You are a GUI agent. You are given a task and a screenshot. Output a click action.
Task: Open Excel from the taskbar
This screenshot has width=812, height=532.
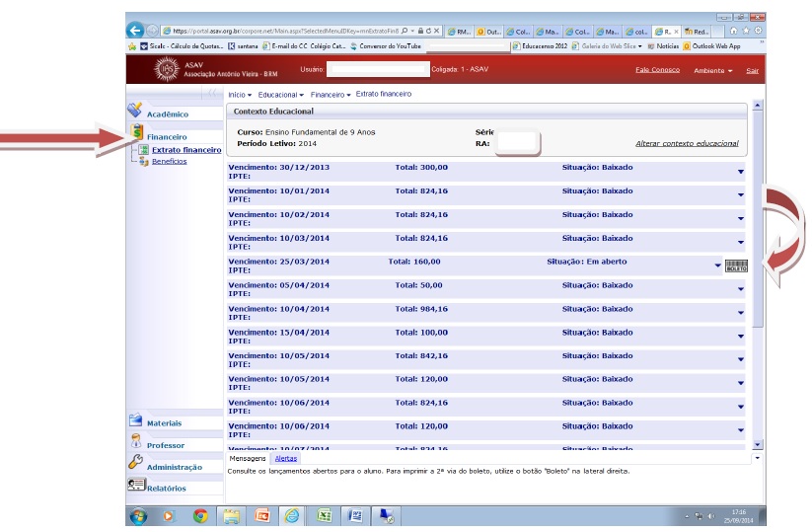pos(325,516)
